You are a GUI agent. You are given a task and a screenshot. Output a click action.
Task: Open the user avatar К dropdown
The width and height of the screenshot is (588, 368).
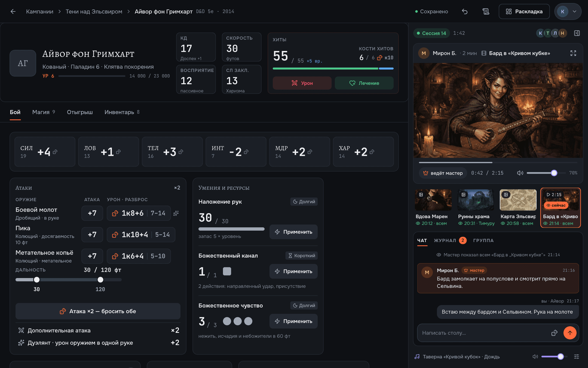(568, 11)
